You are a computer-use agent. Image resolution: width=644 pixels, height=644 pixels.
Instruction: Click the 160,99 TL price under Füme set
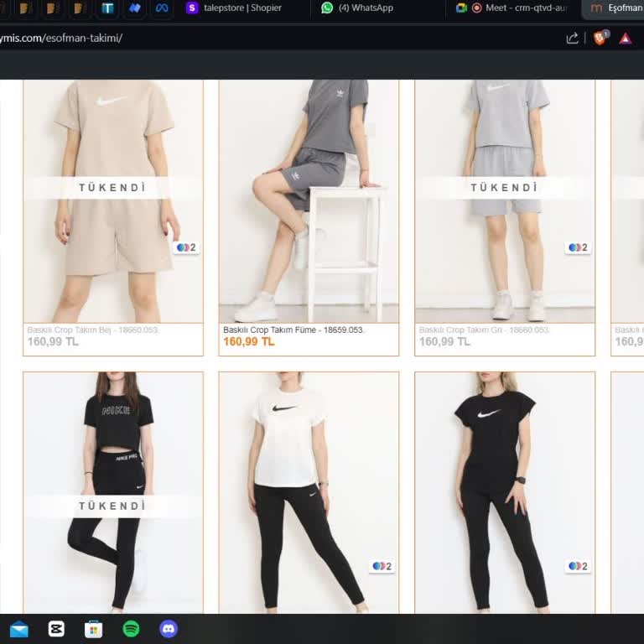pyautogui.click(x=249, y=342)
